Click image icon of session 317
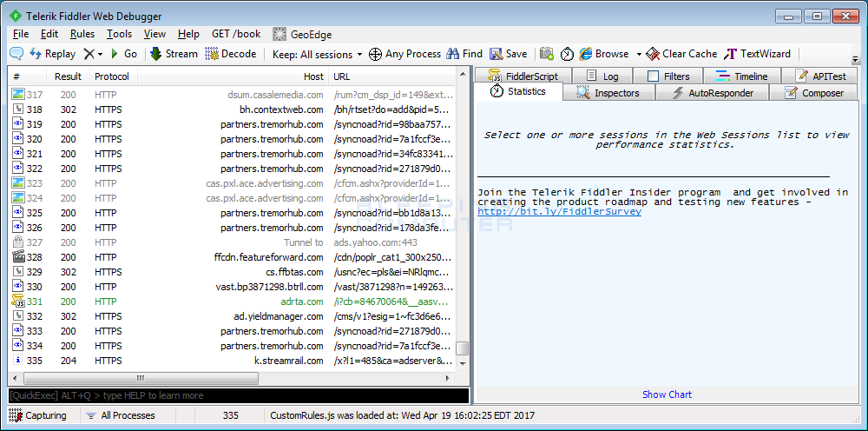The width and height of the screenshot is (868, 431). tap(18, 95)
